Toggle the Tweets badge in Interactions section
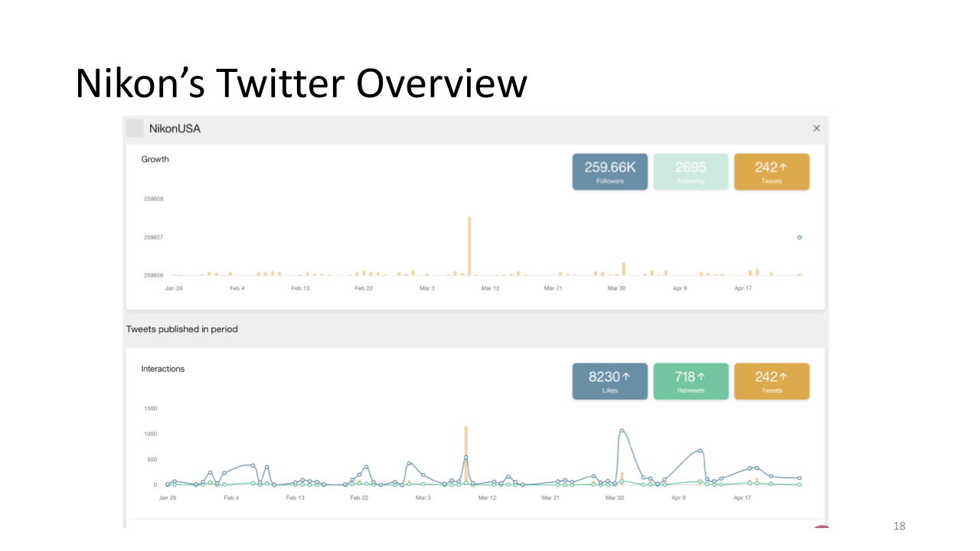This screenshot has width=980, height=551. (771, 381)
